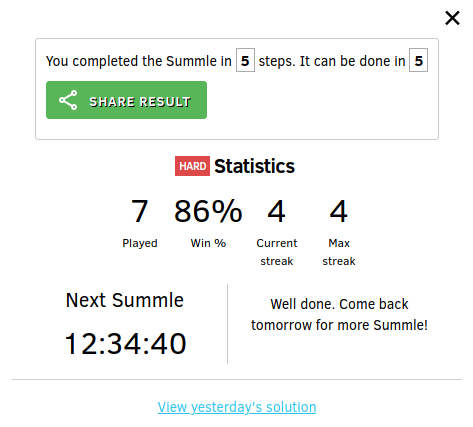Click the 'Well done. Come back' message
This screenshot has width=473, height=427.
point(339,304)
